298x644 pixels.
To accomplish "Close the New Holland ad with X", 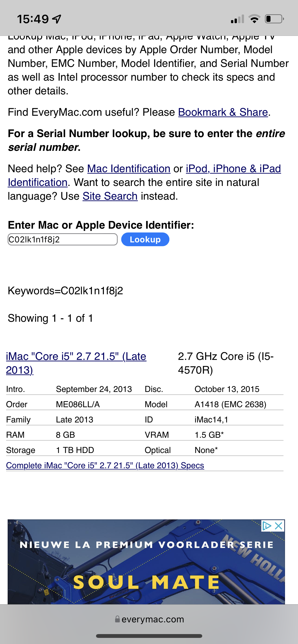I will (x=279, y=526).
